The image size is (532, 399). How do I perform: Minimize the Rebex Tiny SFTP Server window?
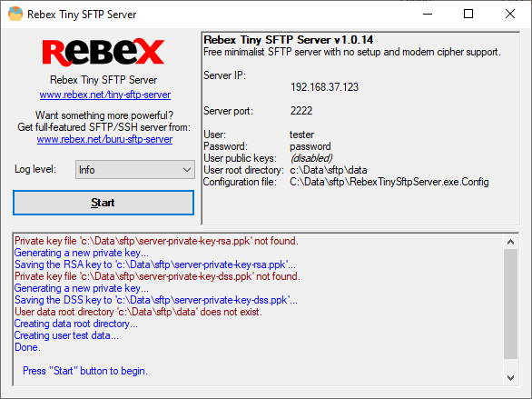pos(428,14)
